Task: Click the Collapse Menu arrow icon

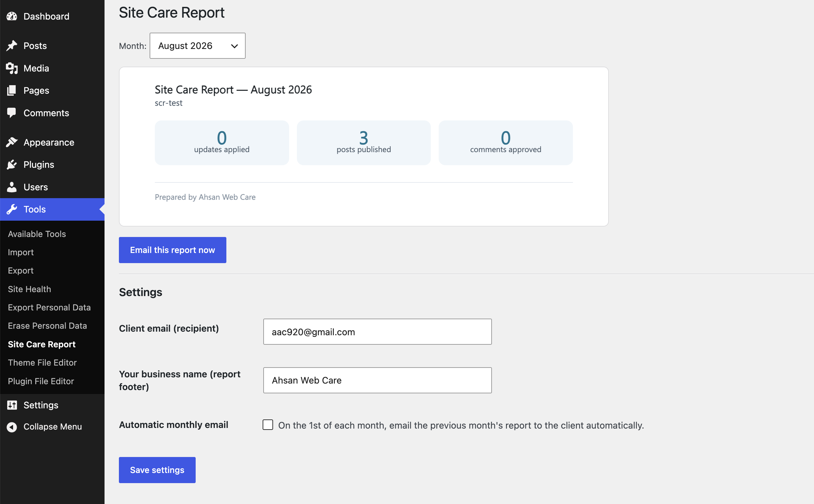Action: click(x=12, y=427)
